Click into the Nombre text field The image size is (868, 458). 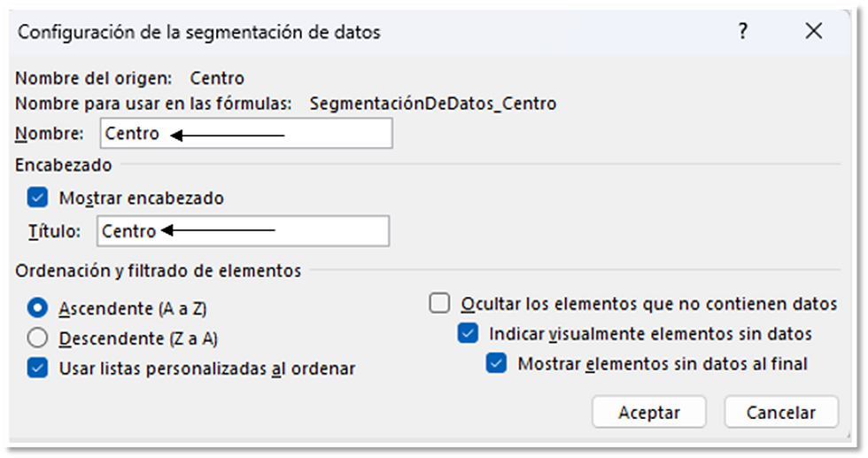tap(246, 133)
